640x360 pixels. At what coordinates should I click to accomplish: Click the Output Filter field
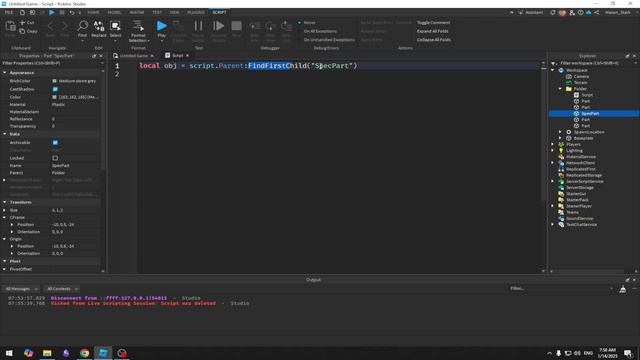tap(560, 289)
